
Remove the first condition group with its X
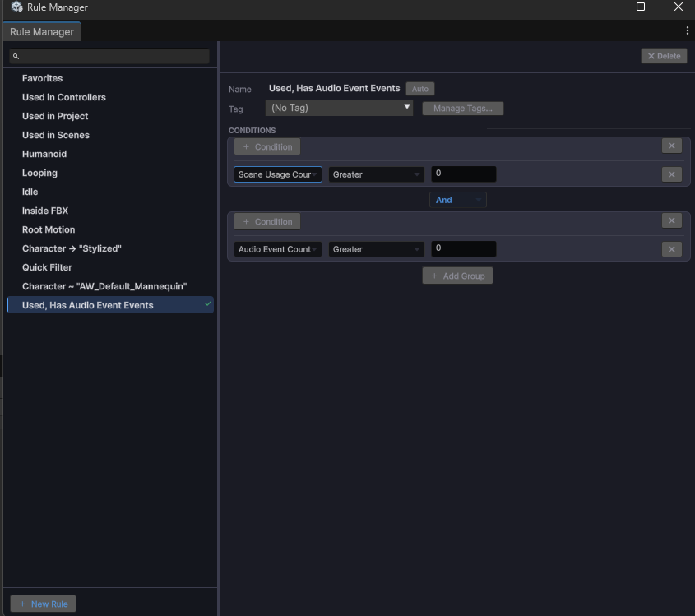(671, 146)
